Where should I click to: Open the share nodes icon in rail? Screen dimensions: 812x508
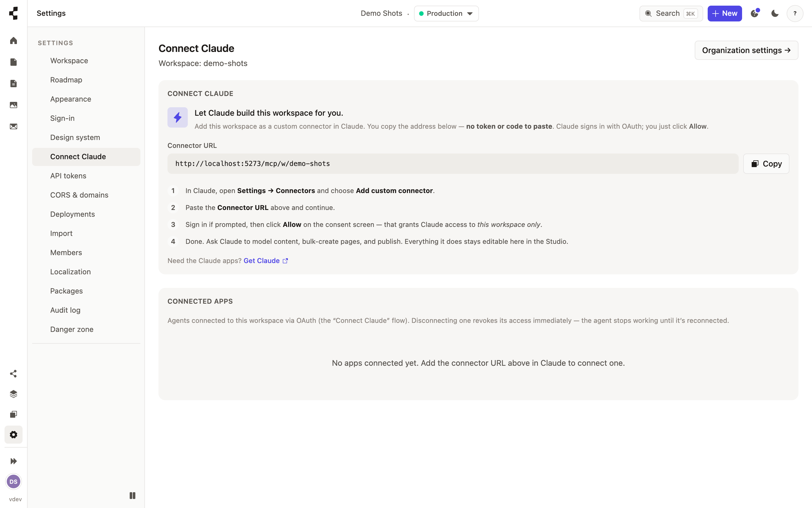(14, 374)
